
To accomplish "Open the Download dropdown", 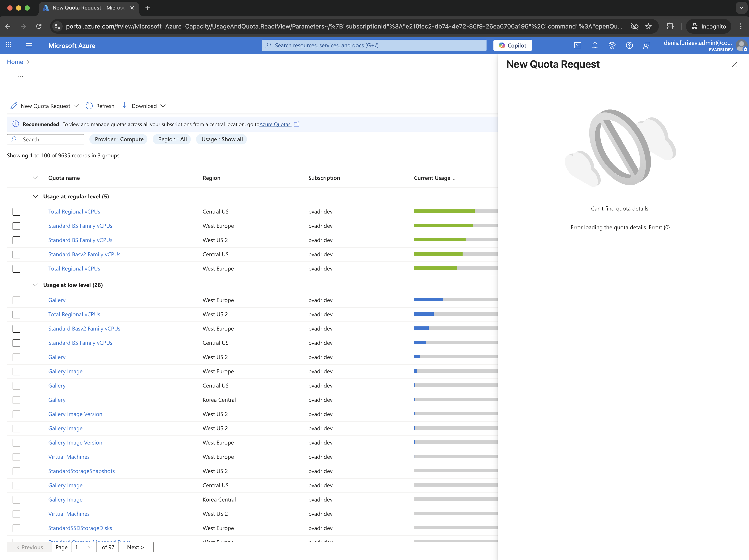I will [x=144, y=106].
